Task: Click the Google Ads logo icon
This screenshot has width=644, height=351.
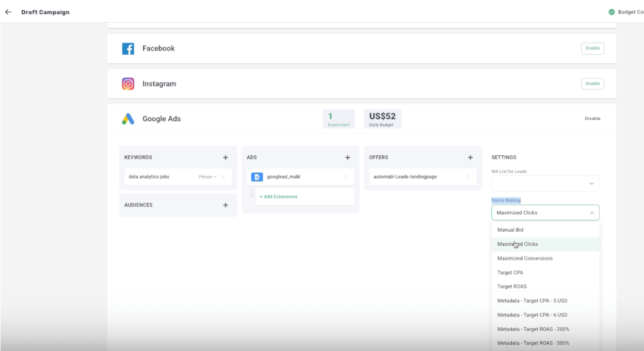Action: (128, 118)
